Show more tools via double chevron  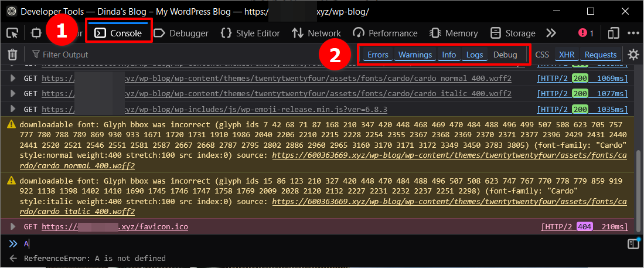pos(551,33)
